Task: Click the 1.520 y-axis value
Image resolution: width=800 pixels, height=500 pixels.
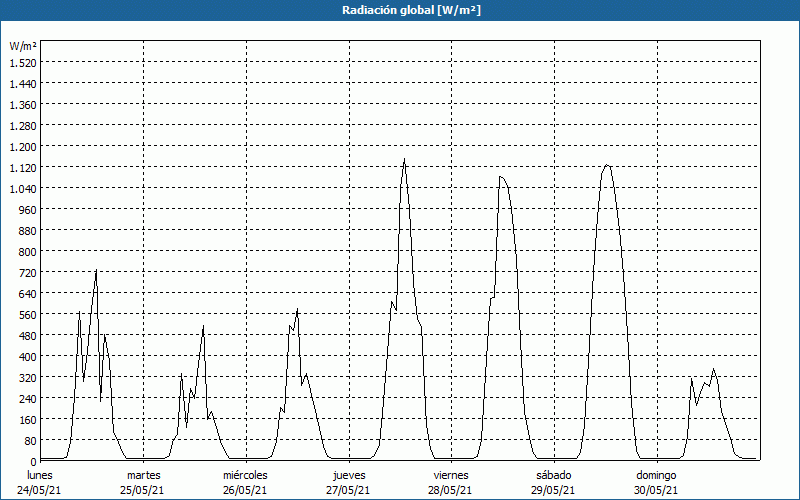Action: [23, 62]
